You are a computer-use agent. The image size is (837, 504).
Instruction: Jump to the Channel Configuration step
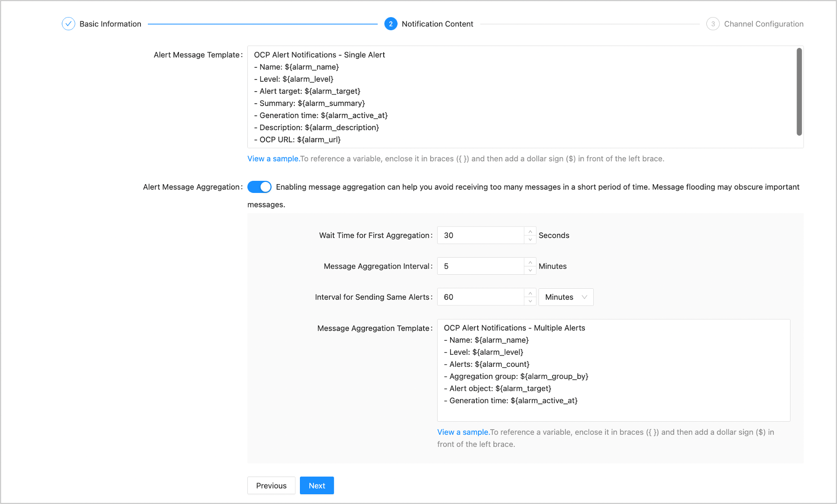(x=764, y=24)
